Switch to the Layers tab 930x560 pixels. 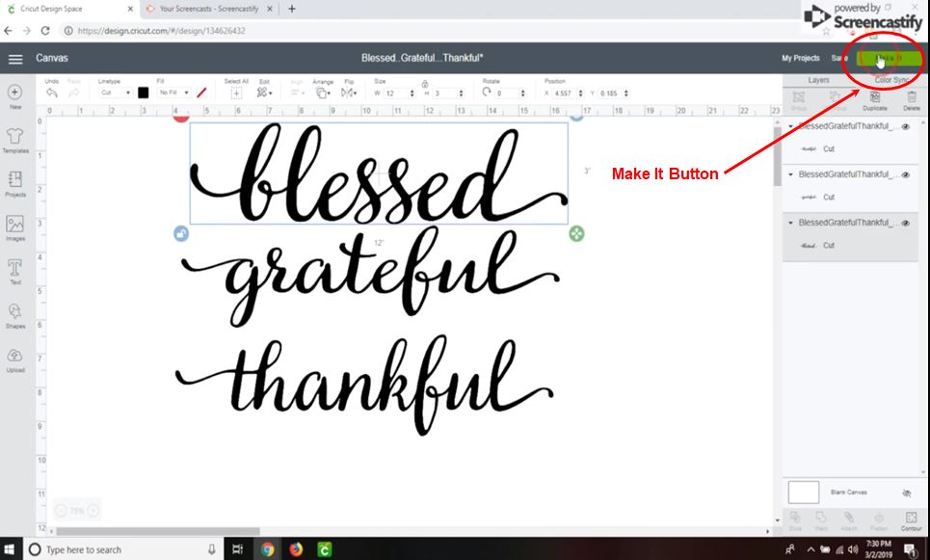[x=818, y=80]
